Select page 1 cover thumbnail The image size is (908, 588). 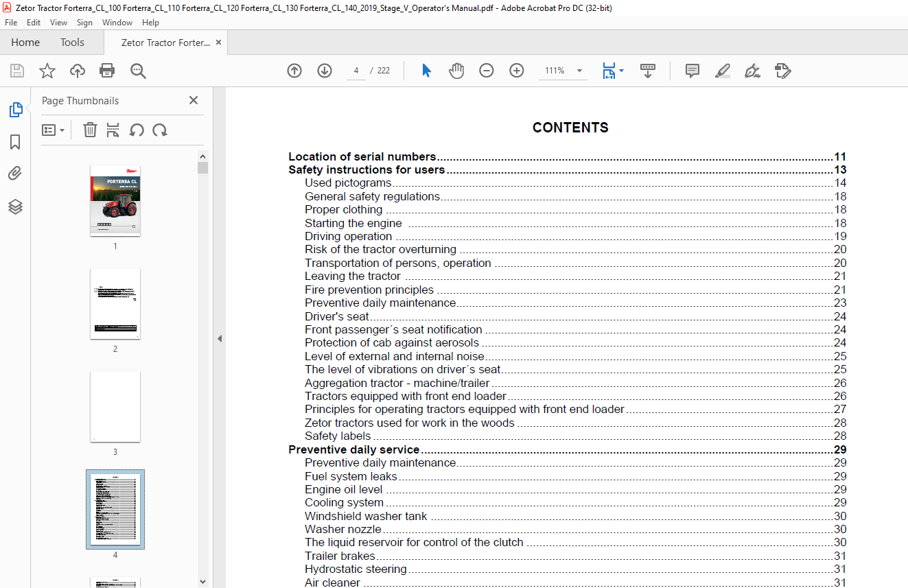(115, 200)
